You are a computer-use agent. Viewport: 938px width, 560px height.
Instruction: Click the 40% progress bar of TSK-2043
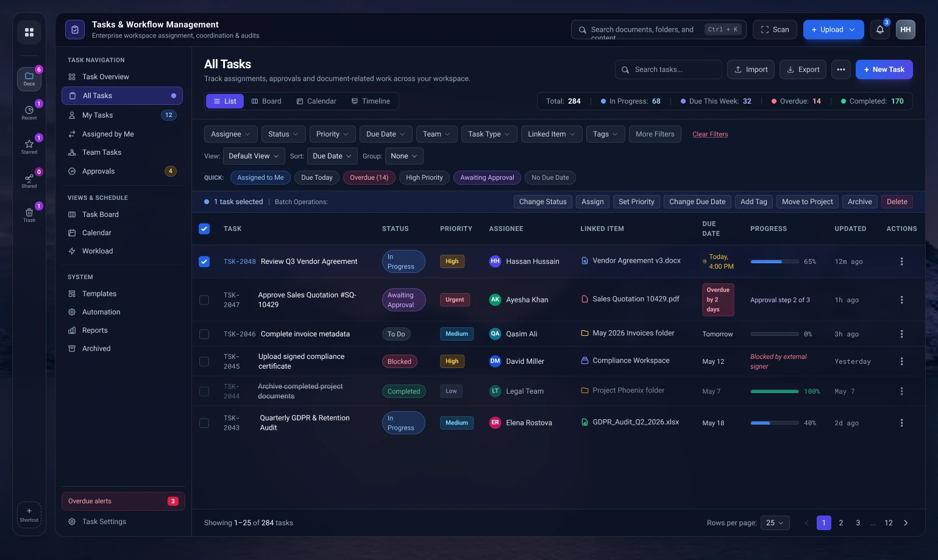pyautogui.click(x=775, y=423)
